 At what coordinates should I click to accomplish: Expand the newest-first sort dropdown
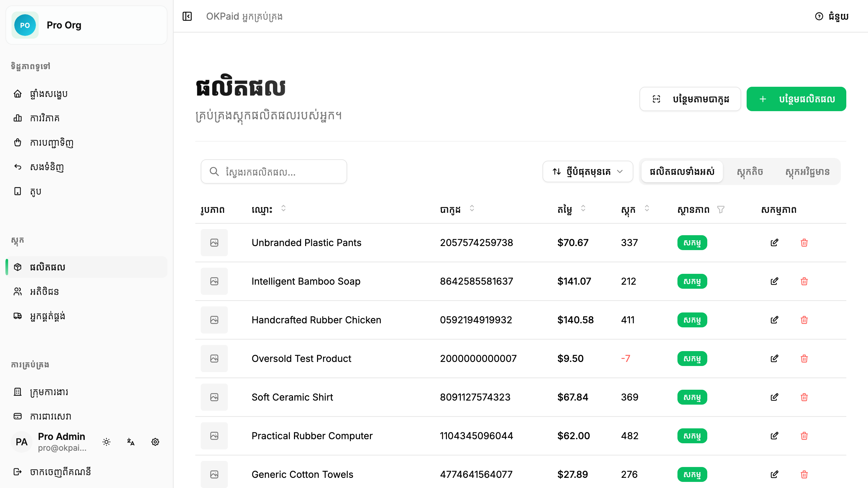[x=588, y=171]
